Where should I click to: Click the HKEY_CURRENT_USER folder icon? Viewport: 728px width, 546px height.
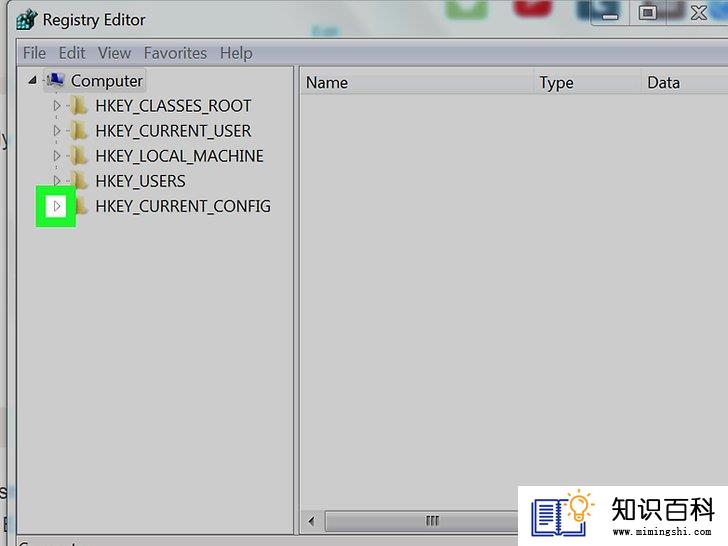pyautogui.click(x=79, y=131)
